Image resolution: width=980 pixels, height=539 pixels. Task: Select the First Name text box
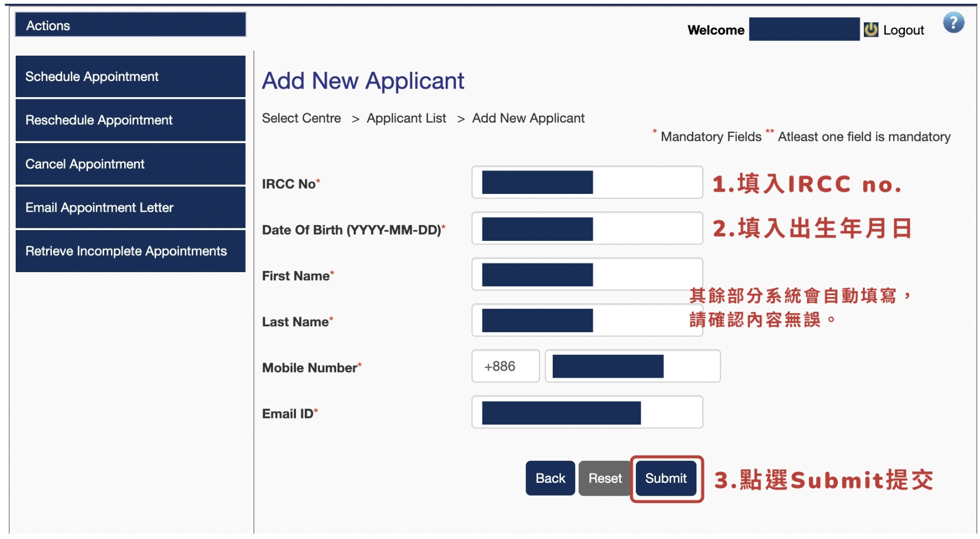(x=587, y=274)
